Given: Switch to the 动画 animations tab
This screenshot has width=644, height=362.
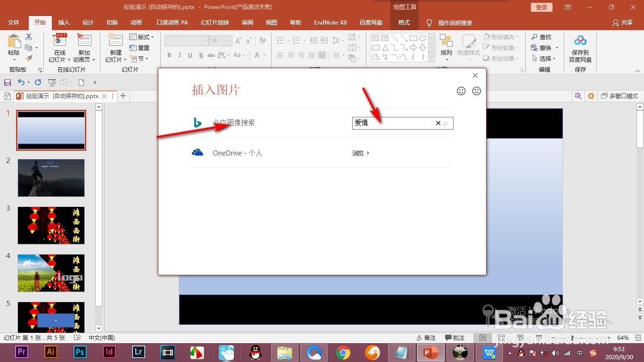Looking at the screenshot, I should pos(136,23).
